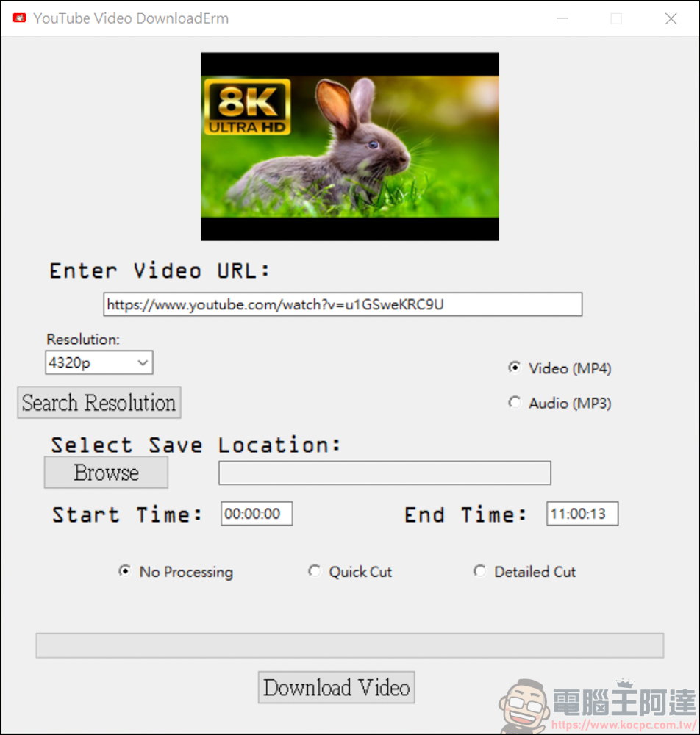Viewport: 700px width, 735px height.
Task: Click the 'Start Time:' label
Action: coord(127,514)
